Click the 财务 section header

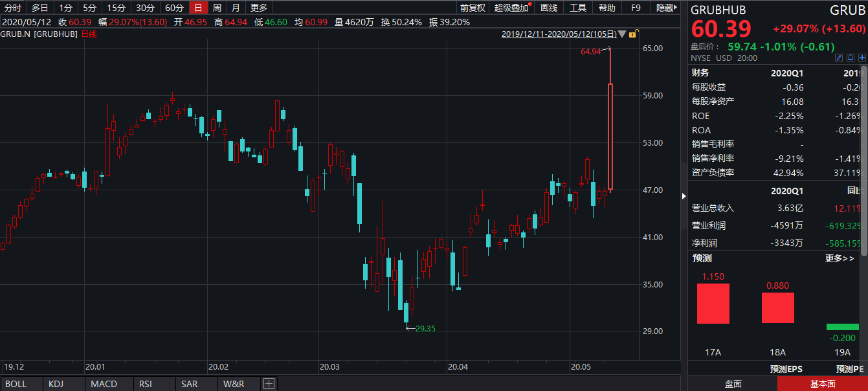point(700,73)
